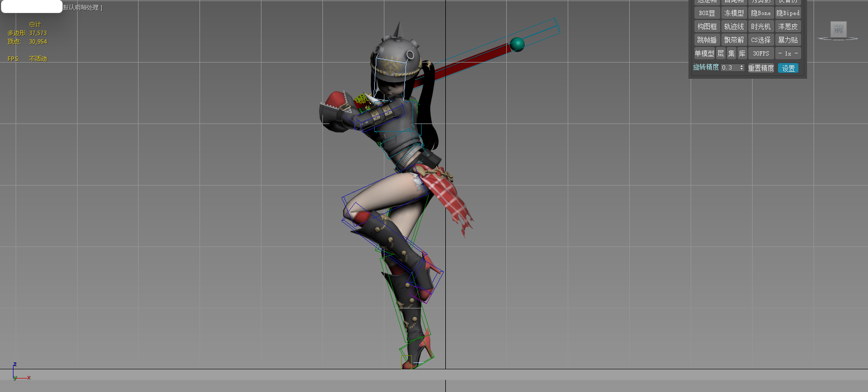Click the 库 library button
This screenshot has height=392, width=868.
click(742, 53)
